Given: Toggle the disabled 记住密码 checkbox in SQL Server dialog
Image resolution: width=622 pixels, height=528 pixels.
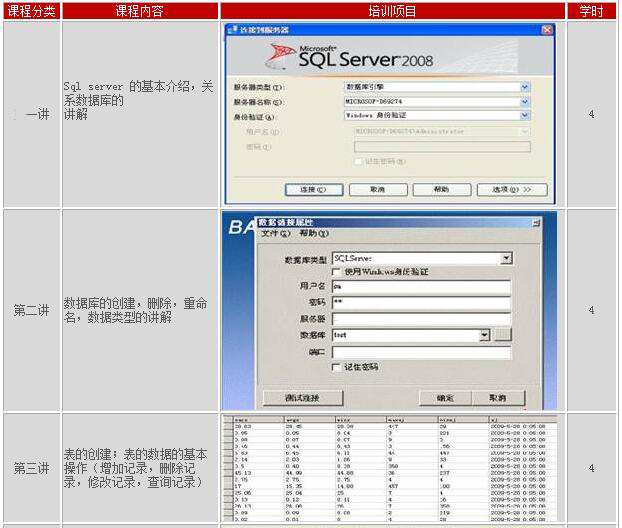Looking at the screenshot, I should 358,161.
